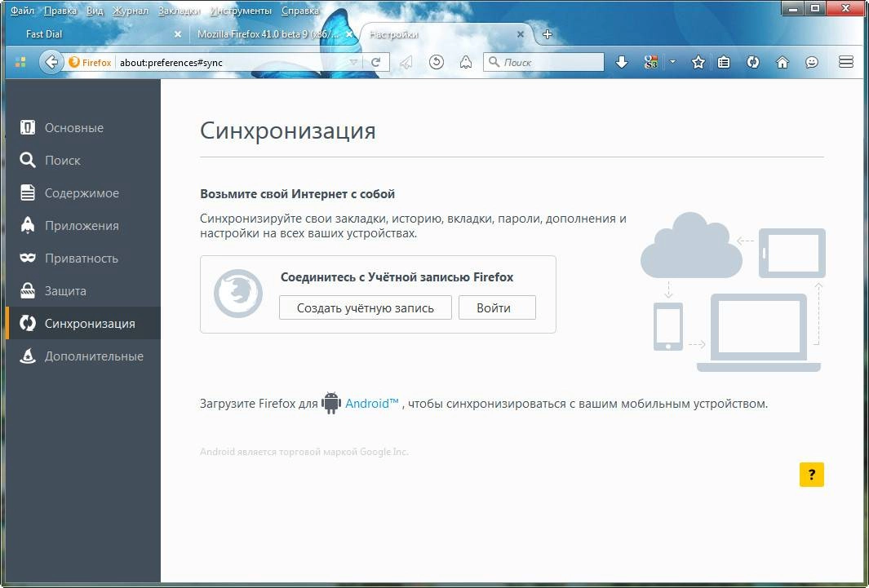This screenshot has height=588, width=869.
Task: Close the Fast Dial tab
Action: [x=177, y=34]
